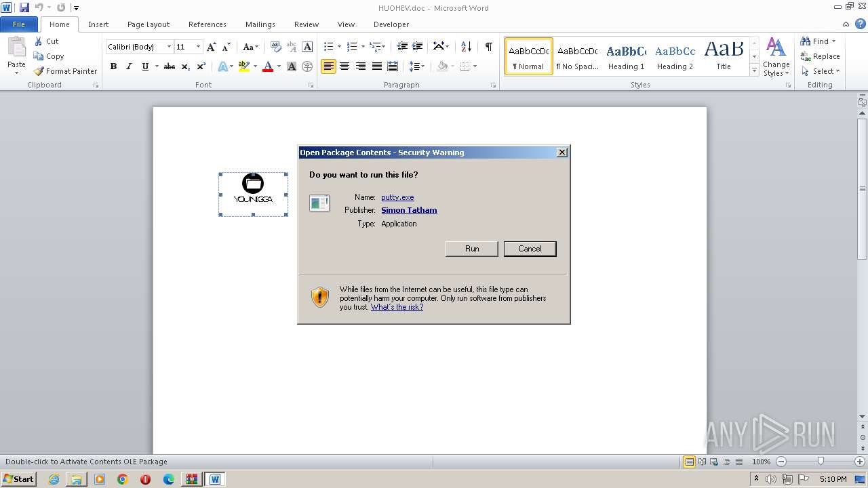This screenshot has width=868, height=488.
Task: Open Chrome from the taskbar
Action: [122, 479]
